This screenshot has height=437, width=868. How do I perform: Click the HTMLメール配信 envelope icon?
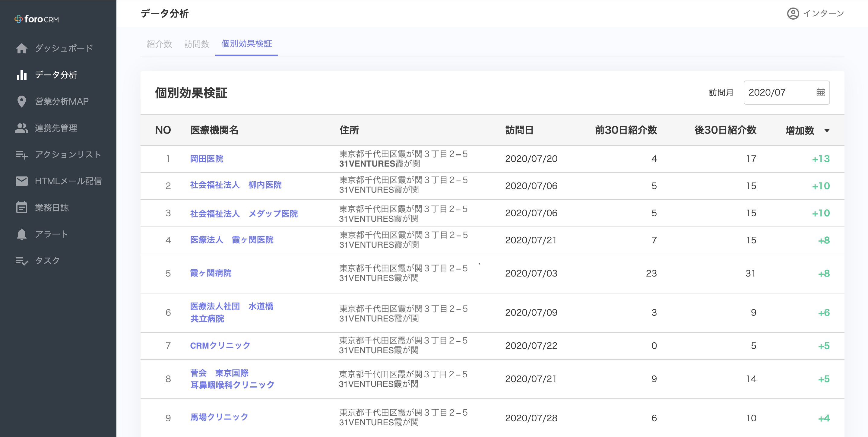[x=22, y=181]
